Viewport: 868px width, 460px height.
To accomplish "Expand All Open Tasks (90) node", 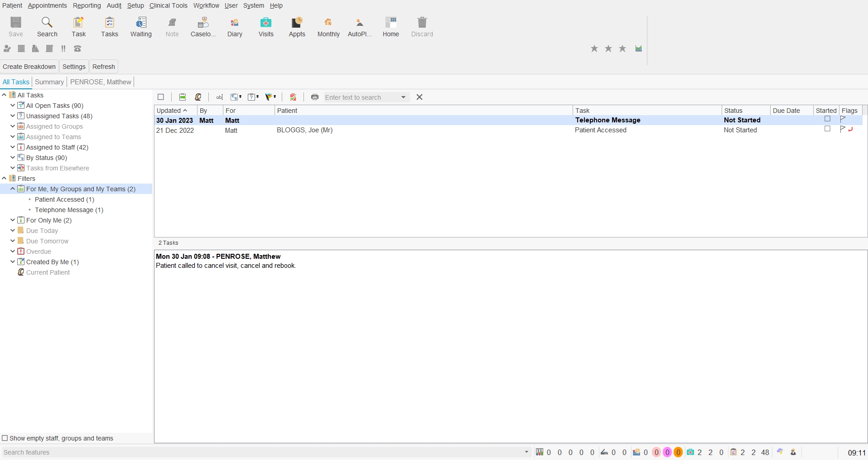I will tap(13, 105).
